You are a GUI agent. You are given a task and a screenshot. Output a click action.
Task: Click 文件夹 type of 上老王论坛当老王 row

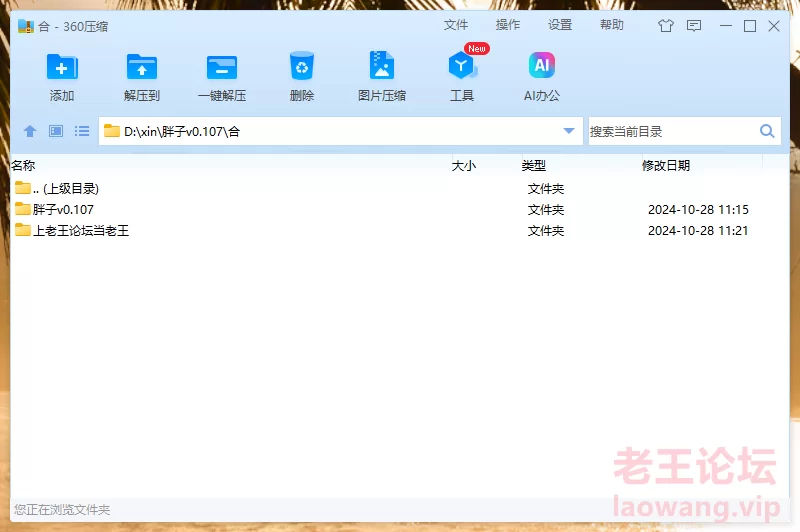tap(545, 231)
